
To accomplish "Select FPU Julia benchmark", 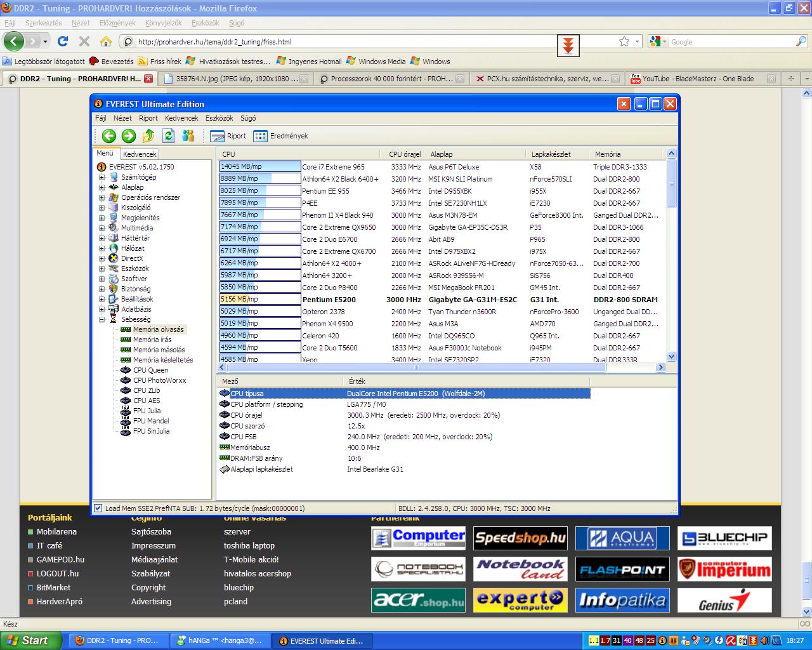I will click(x=147, y=411).
